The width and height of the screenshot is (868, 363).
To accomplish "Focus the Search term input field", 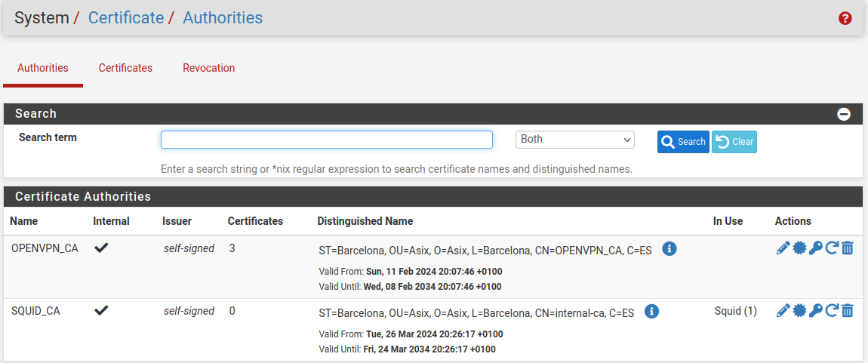I will click(326, 140).
